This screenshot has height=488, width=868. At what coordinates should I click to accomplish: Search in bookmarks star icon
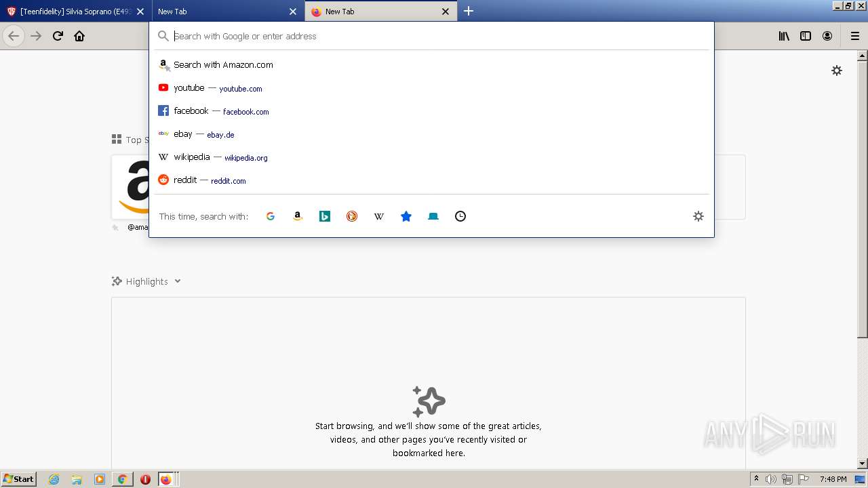point(406,216)
